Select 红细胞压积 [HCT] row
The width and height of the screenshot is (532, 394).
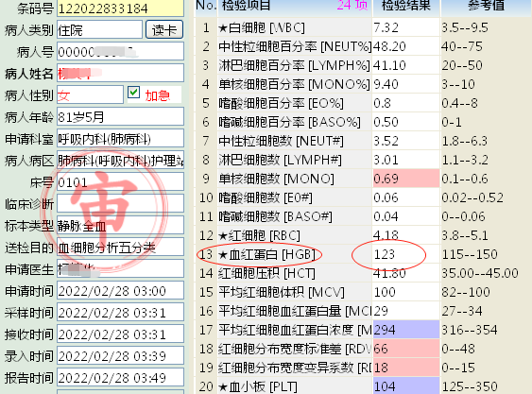(363, 273)
